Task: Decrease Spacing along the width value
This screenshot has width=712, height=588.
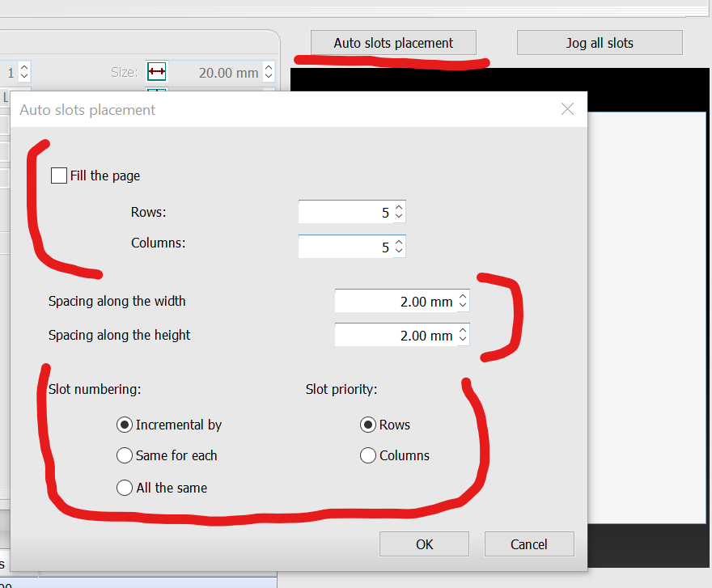Action: 463,305
